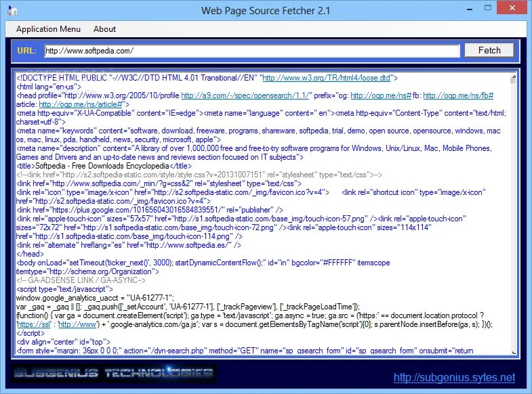Screen dimensions: 532x394
Task: Click the '<script type="text/javascript">' line
Action: 64,289
